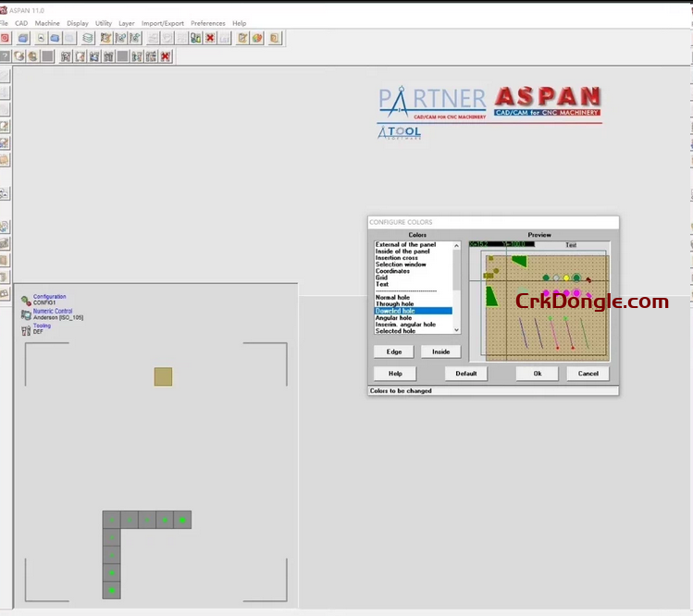This screenshot has width=693, height=616.
Task: Open the Machine menu
Action: pos(47,23)
